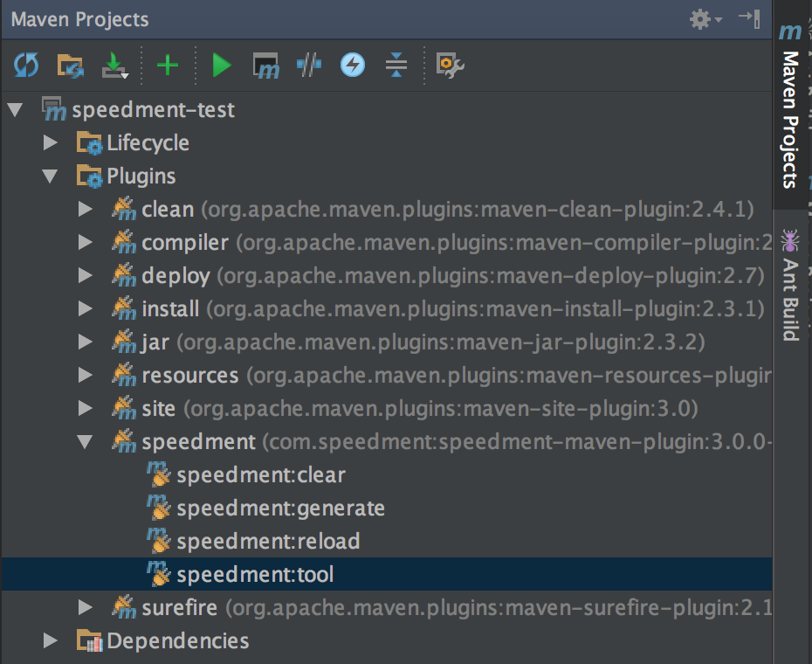Click the speedment-test Maven module icon
Screen dimensions: 812x664
coord(54,109)
